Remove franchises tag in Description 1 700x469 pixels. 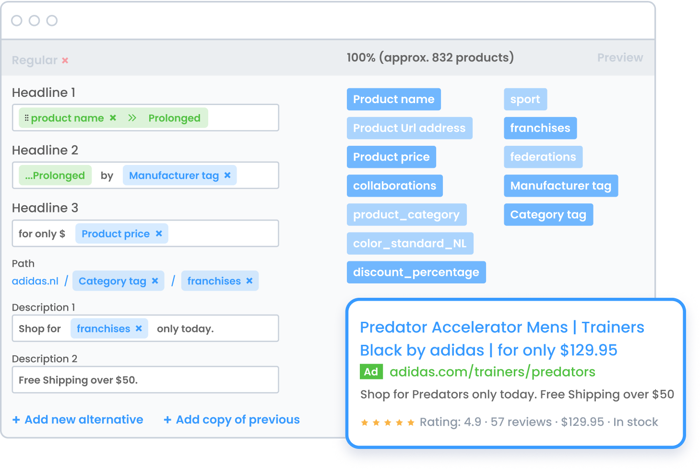(139, 328)
